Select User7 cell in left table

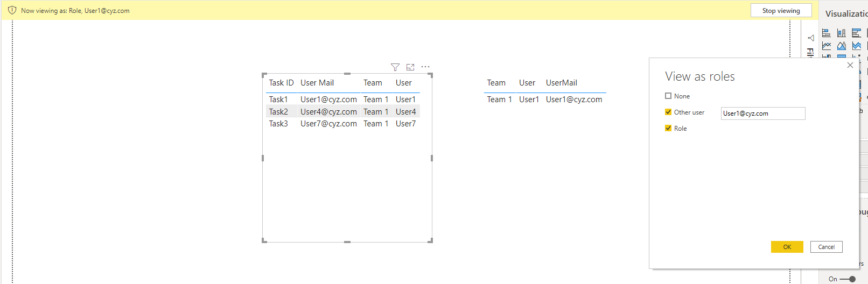tap(405, 124)
